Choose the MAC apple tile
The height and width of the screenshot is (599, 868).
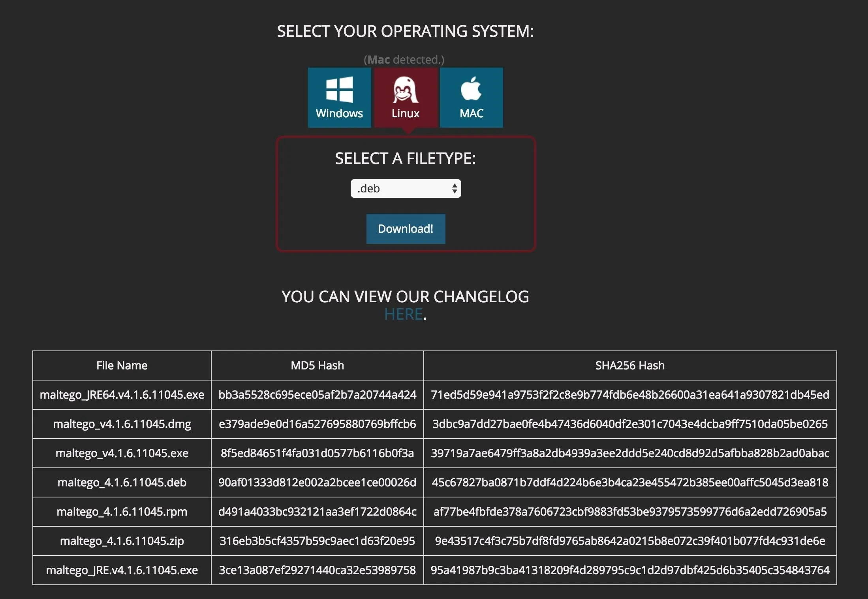point(472,98)
